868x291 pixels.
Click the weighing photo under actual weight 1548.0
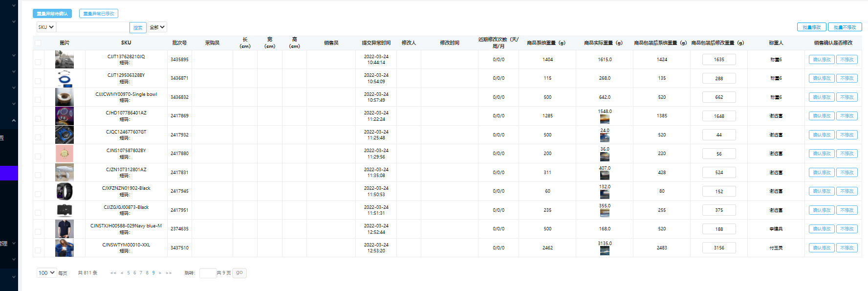[x=605, y=119]
